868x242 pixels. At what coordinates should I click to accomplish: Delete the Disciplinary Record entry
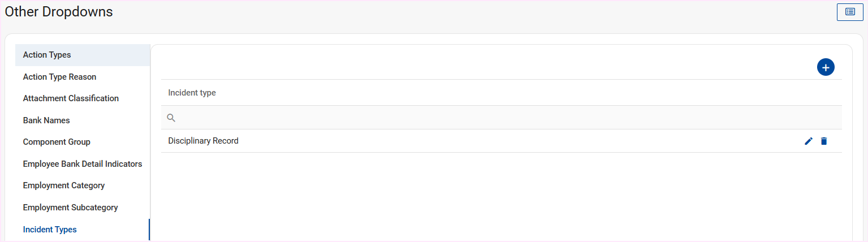coord(824,141)
